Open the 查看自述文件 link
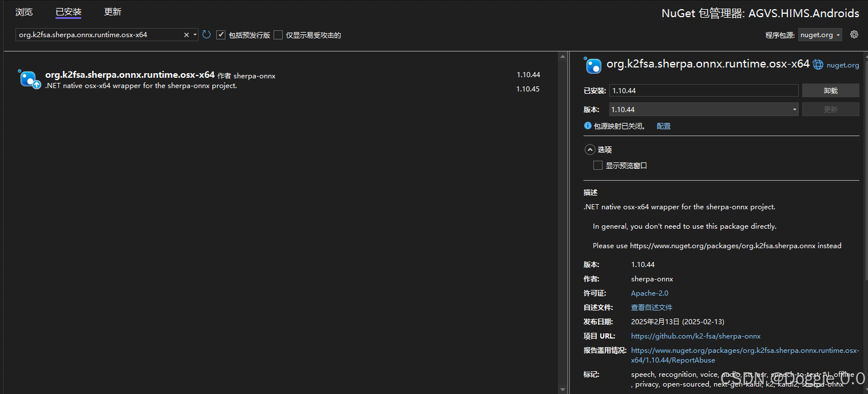 click(652, 308)
